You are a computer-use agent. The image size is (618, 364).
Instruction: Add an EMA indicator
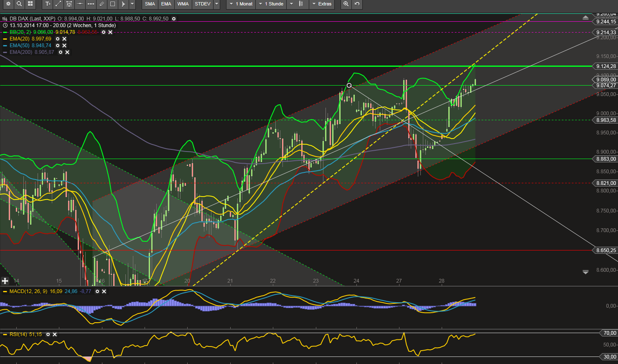pos(166,4)
